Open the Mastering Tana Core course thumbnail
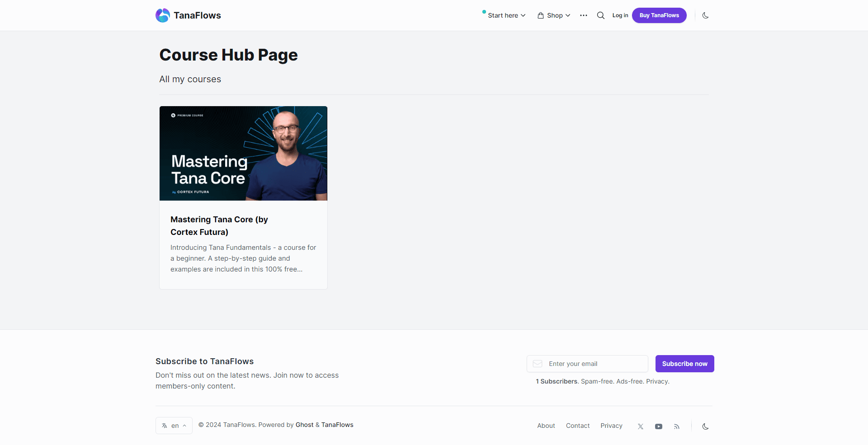This screenshot has width=868, height=445. pyautogui.click(x=243, y=153)
